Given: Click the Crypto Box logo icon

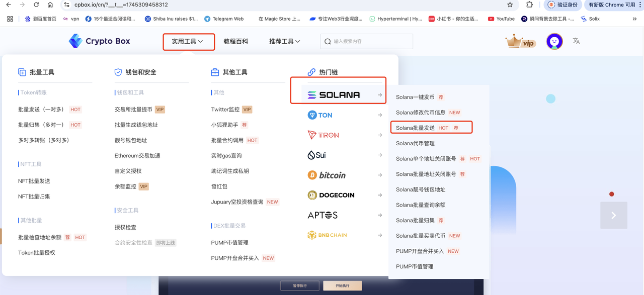Looking at the screenshot, I should click(75, 41).
